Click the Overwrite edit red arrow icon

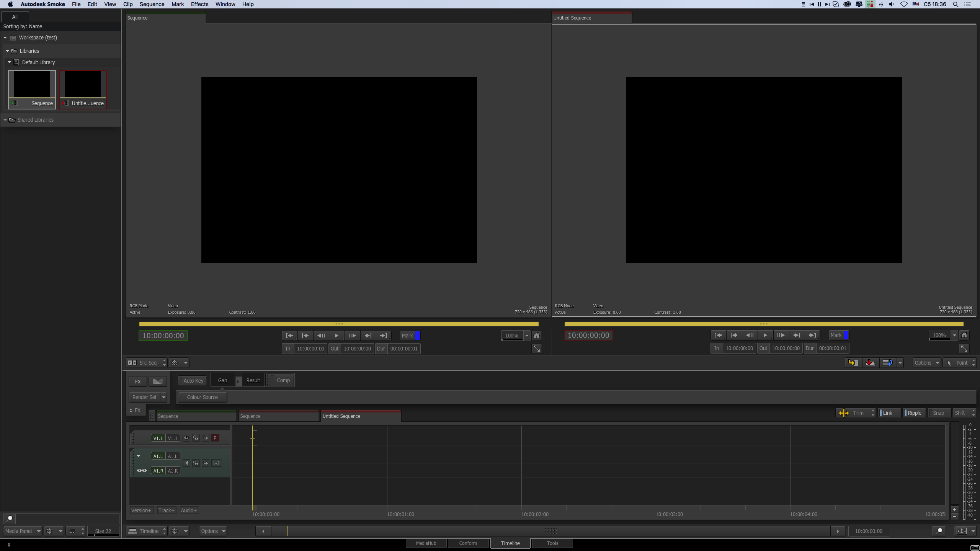pos(870,363)
